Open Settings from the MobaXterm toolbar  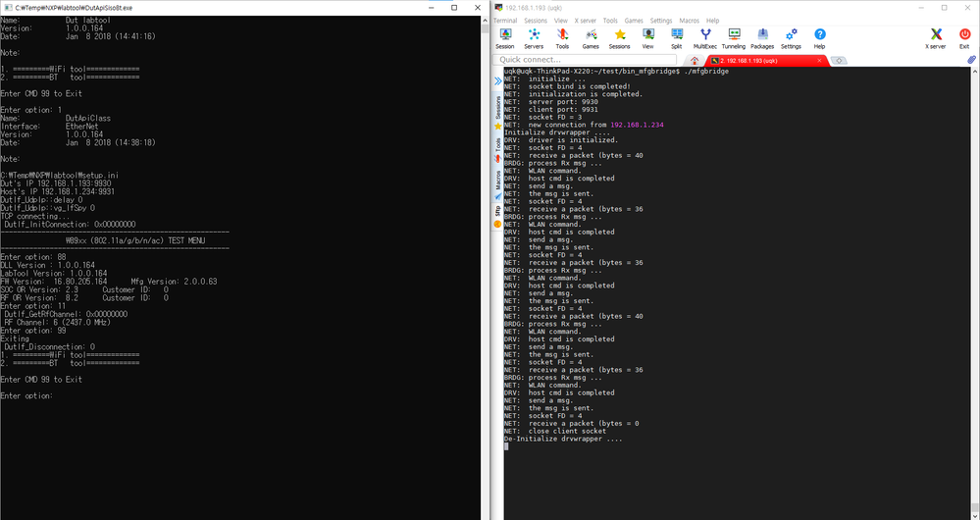[x=791, y=38]
